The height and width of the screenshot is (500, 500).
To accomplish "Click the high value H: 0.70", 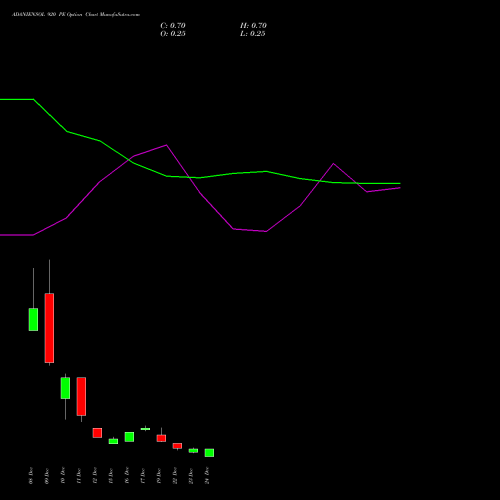I will pyautogui.click(x=253, y=26).
